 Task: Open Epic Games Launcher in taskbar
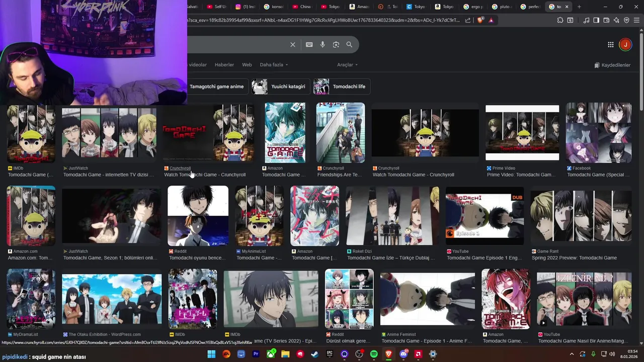(x=330, y=354)
